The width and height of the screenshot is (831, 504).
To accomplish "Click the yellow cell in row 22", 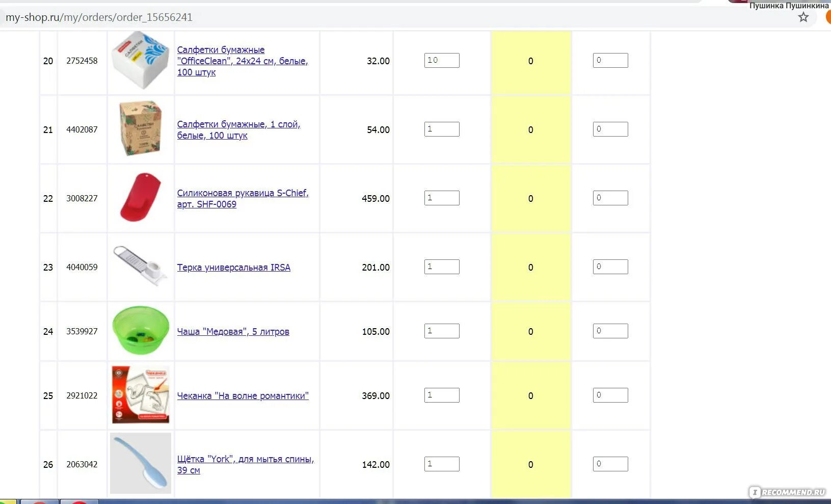I will point(530,198).
